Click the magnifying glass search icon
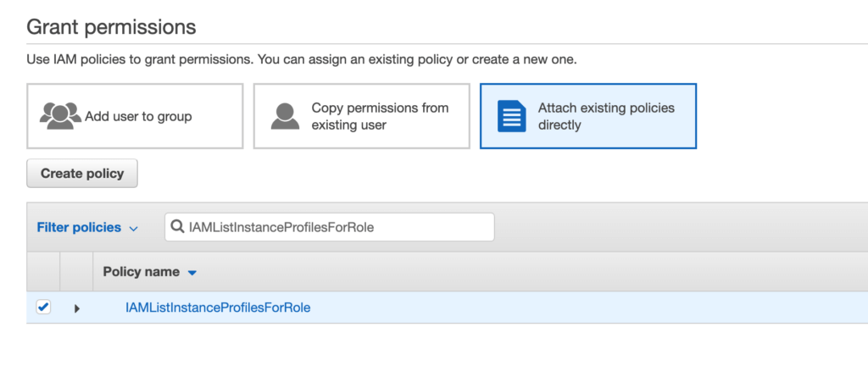868x388 pixels. click(178, 227)
